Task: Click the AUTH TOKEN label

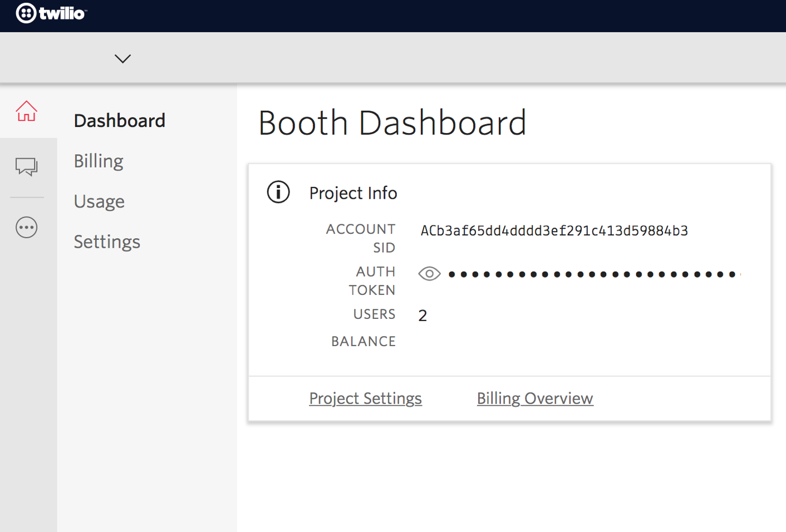Action: 372,280
